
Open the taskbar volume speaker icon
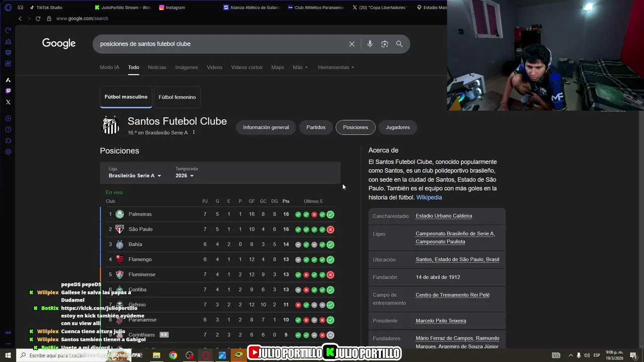pyautogui.click(x=587, y=355)
